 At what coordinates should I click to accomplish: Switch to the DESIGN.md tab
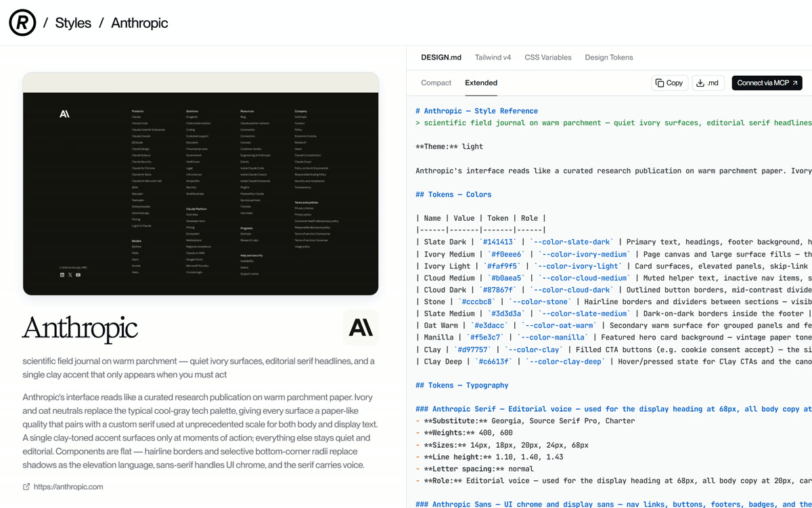click(441, 58)
